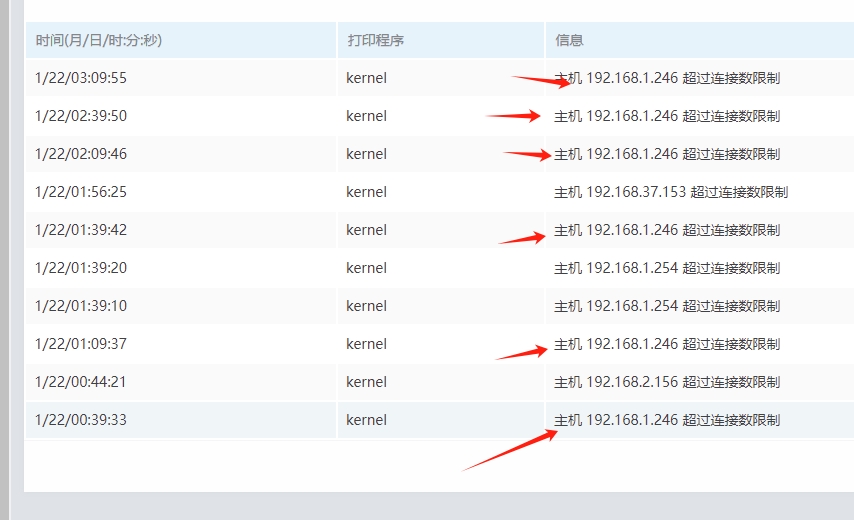Image resolution: width=854 pixels, height=520 pixels.
Task: Select the 1/22/03:09:55 timestamp cell
Action: [x=81, y=78]
